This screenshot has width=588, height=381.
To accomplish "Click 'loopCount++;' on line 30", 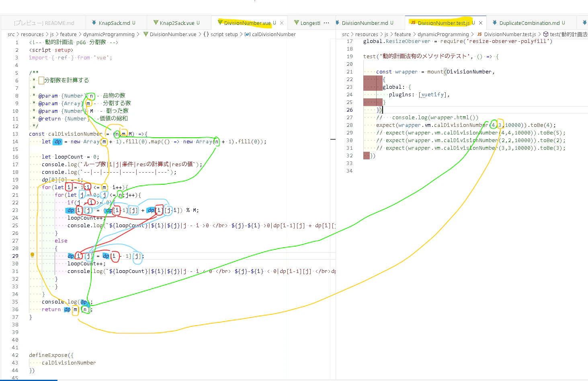I will [86, 264].
